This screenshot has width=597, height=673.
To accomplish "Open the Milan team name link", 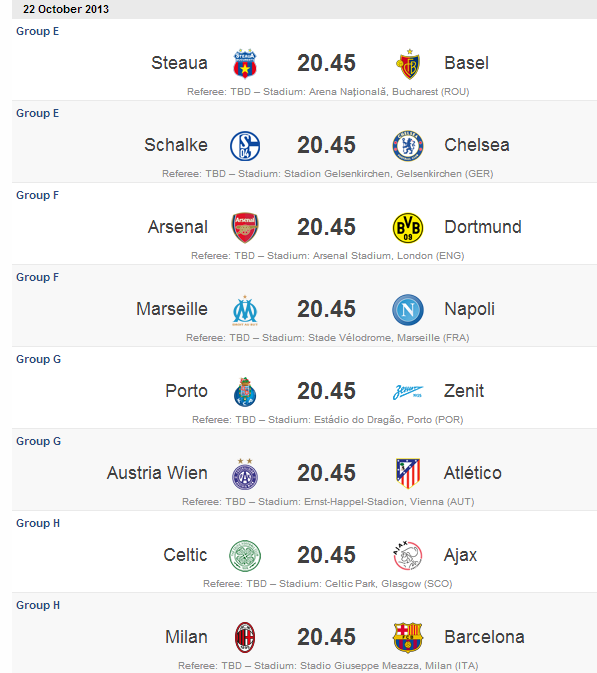I will (186, 637).
